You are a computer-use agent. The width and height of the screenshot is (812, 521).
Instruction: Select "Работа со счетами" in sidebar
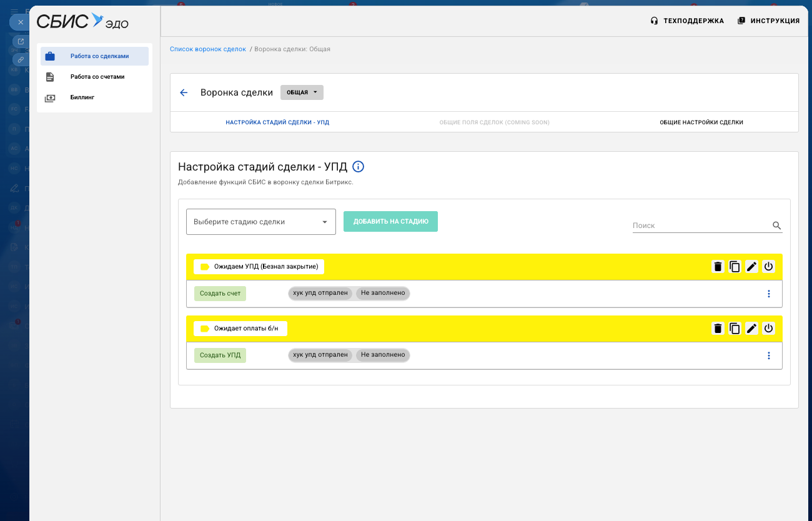coord(97,77)
